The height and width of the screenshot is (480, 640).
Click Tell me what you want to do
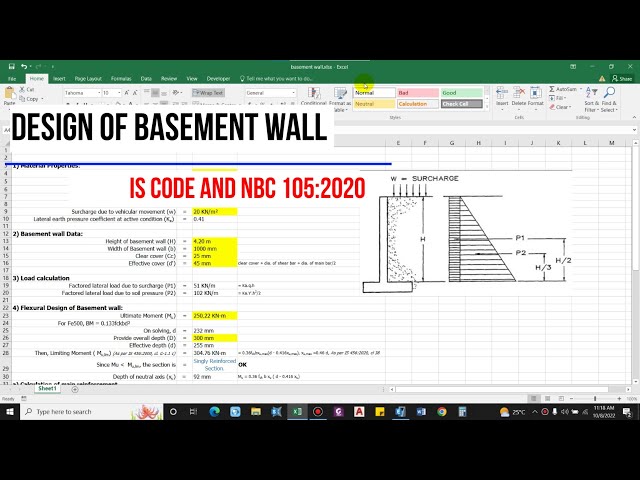point(276,79)
